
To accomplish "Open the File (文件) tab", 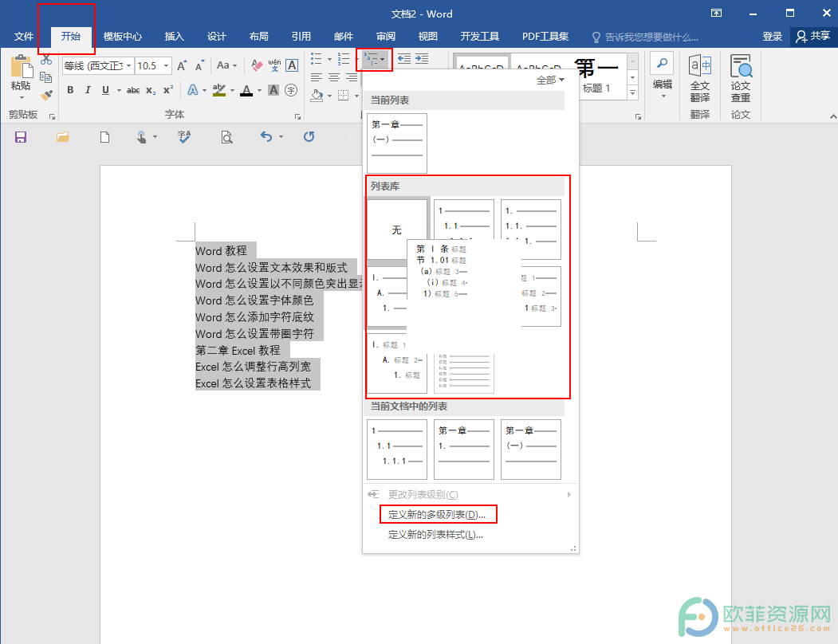I will 23,37.
